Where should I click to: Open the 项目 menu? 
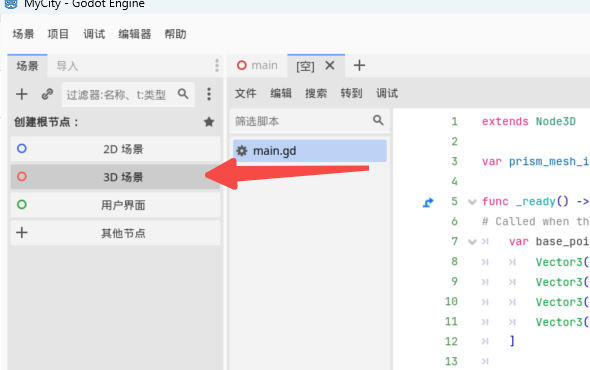pyautogui.click(x=58, y=34)
